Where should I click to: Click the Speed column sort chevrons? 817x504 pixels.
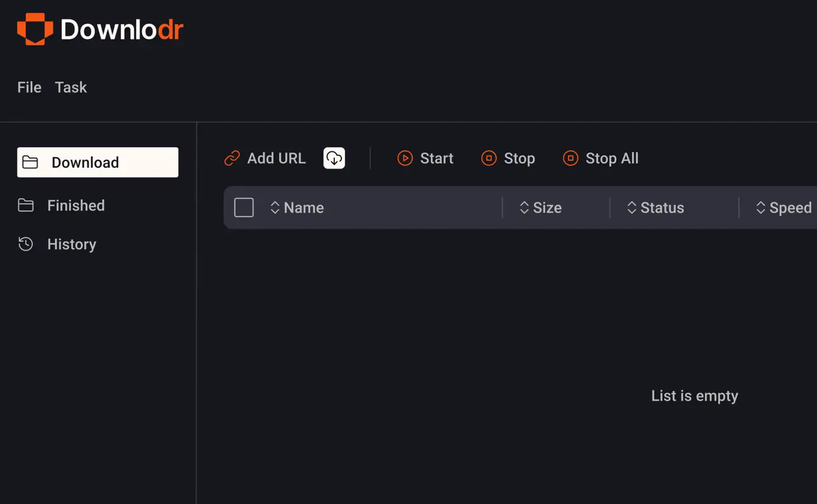pyautogui.click(x=760, y=207)
